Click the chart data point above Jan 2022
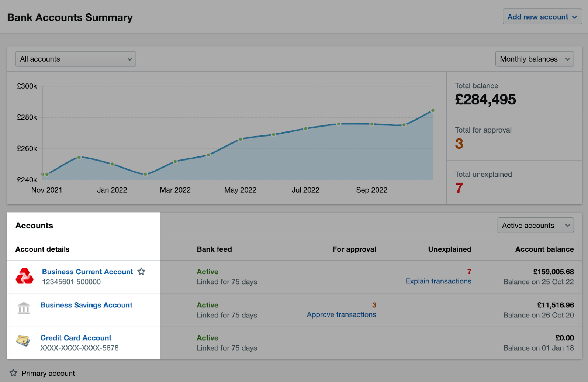 coord(112,164)
